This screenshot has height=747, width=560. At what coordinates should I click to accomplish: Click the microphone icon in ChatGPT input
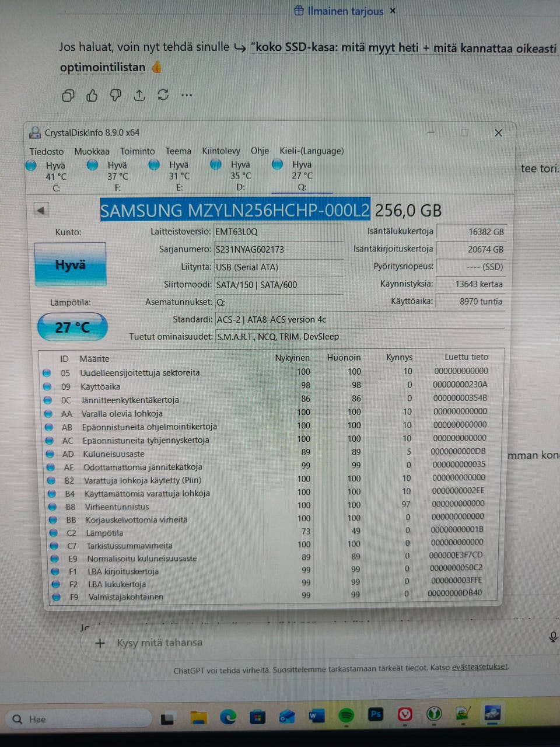[x=553, y=637]
